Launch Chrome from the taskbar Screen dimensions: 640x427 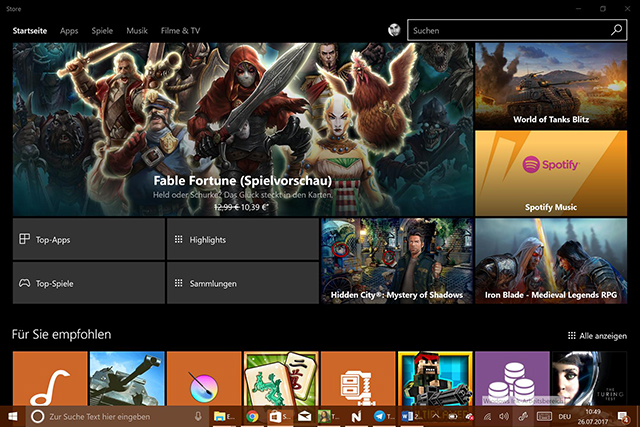(x=253, y=415)
